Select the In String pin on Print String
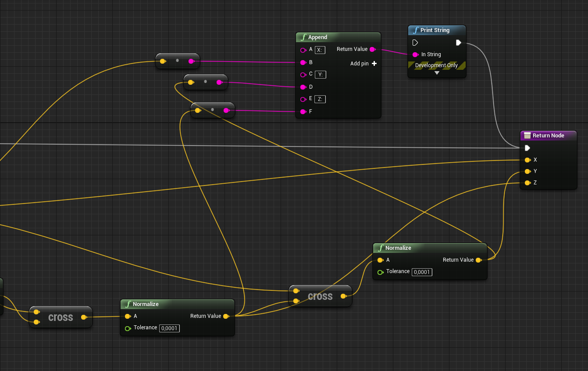Viewport: 588px width, 371px height. click(x=415, y=54)
